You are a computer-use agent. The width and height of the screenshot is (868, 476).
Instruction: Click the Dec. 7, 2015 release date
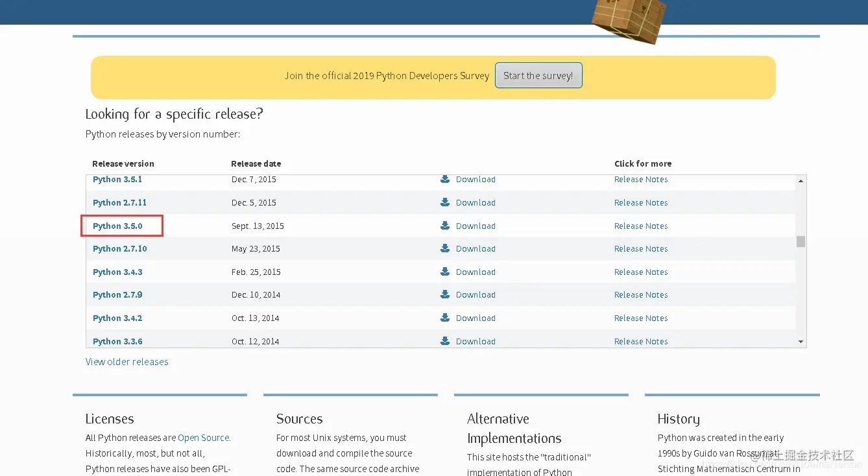point(254,180)
